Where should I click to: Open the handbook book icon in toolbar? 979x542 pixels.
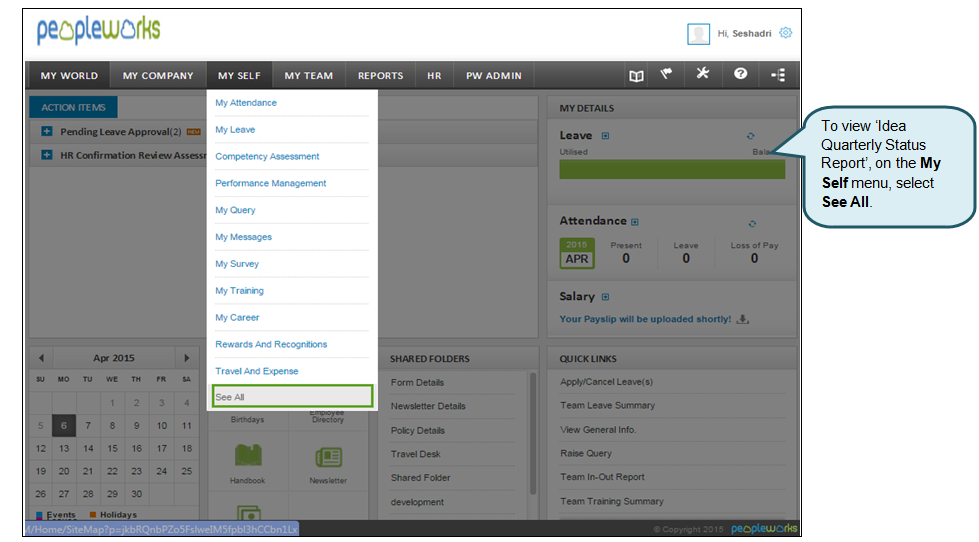[636, 76]
